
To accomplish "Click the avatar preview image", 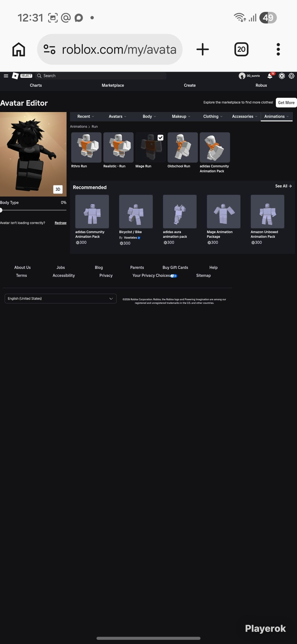I will [33, 154].
